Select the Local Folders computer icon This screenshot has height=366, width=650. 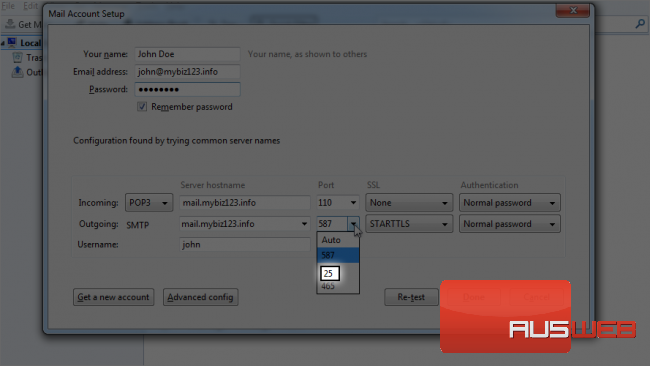coord(12,43)
